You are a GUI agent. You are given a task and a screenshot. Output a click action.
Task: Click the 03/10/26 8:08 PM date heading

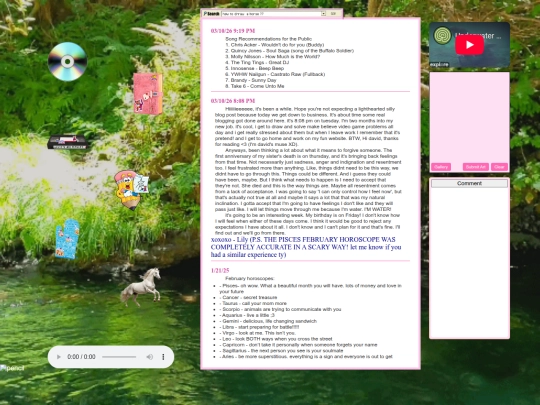tap(233, 101)
